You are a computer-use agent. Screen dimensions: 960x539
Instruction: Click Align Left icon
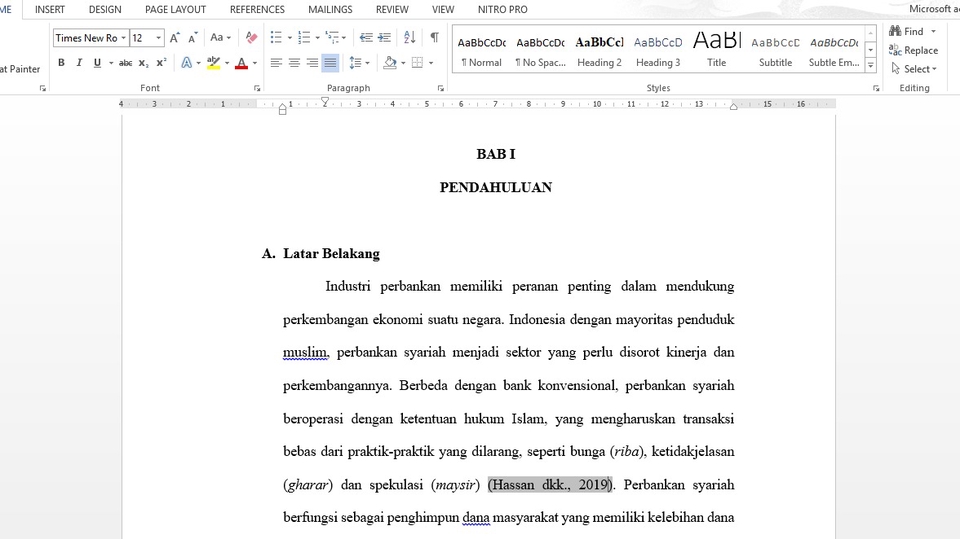(x=276, y=63)
